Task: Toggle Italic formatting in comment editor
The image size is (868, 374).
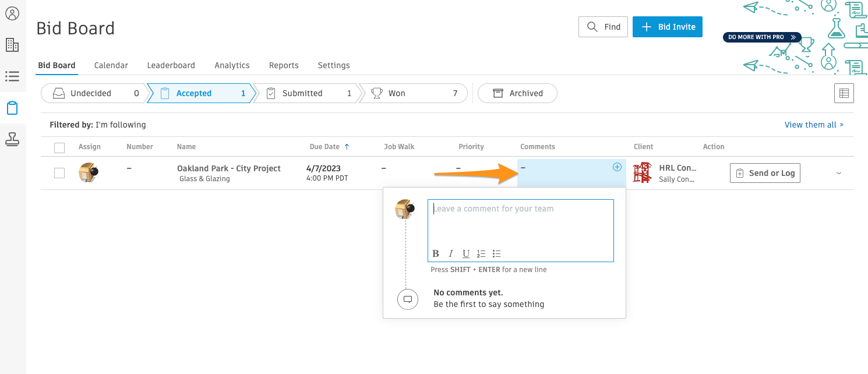Action: click(451, 253)
